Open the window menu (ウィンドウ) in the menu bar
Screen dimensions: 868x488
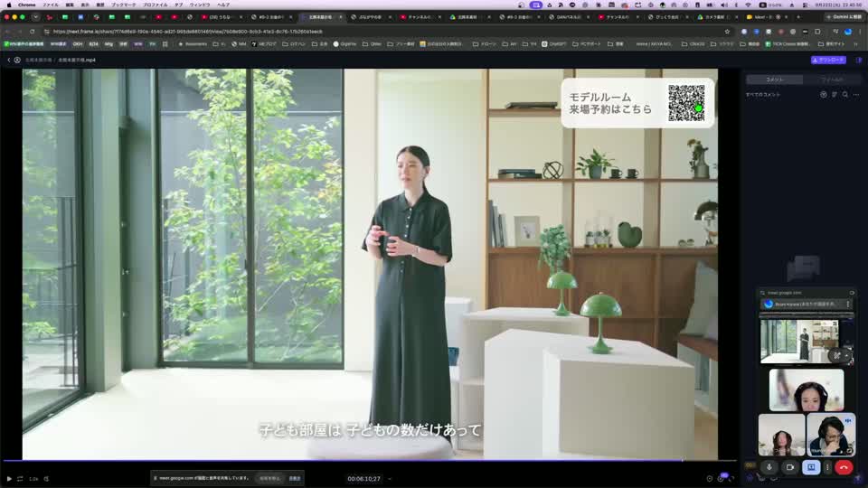(x=200, y=5)
